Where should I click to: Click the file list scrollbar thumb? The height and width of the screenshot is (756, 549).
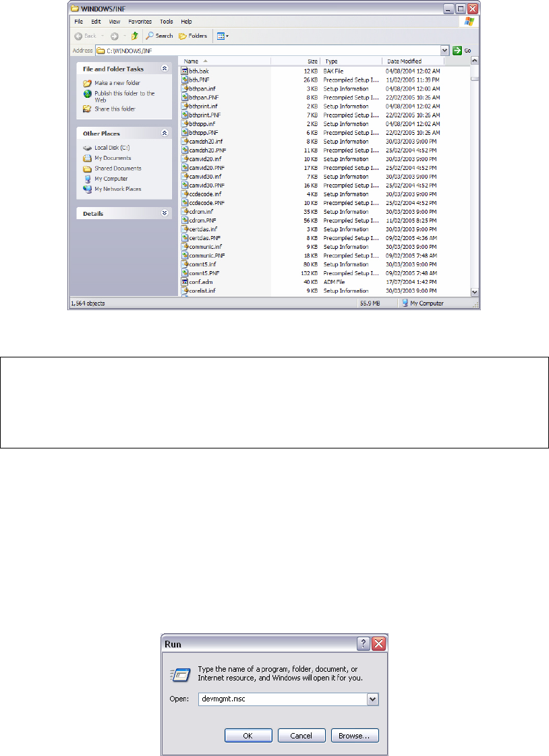point(475,78)
